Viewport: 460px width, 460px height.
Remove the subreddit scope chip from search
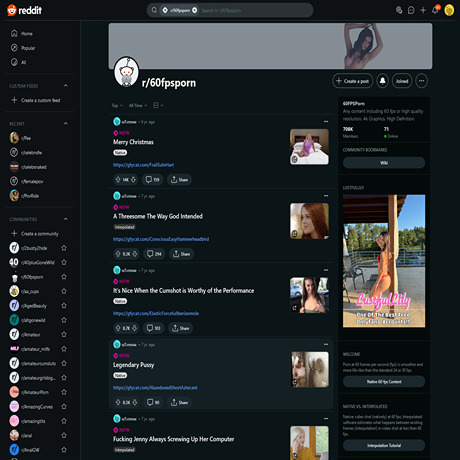coord(195,10)
